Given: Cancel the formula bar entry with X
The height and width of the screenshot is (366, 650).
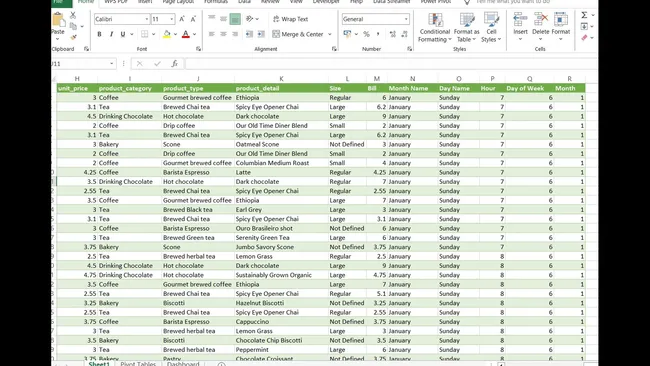Looking at the screenshot, I should click(x=140, y=63).
